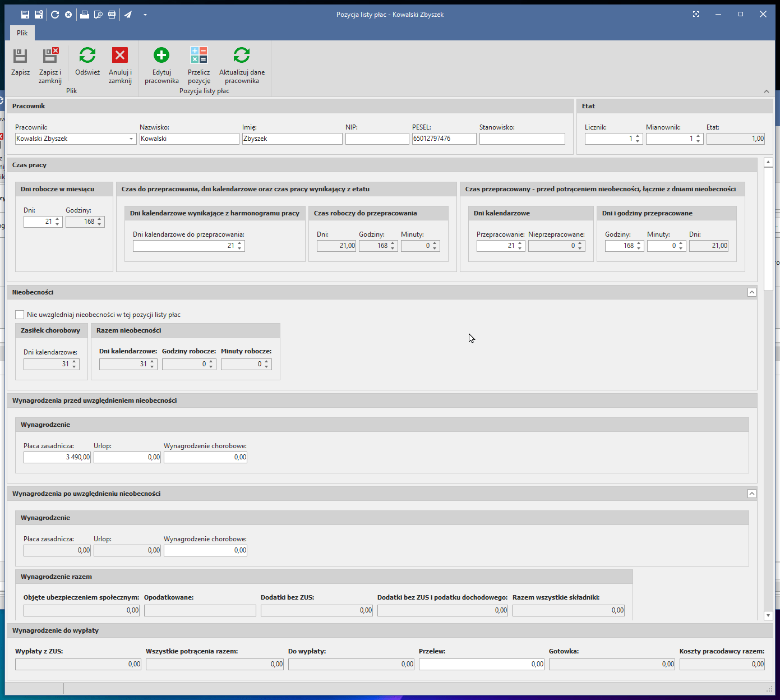Enable 'Nie uwzględniaj nieobecności' checkbox
The image size is (780, 700).
(x=20, y=315)
